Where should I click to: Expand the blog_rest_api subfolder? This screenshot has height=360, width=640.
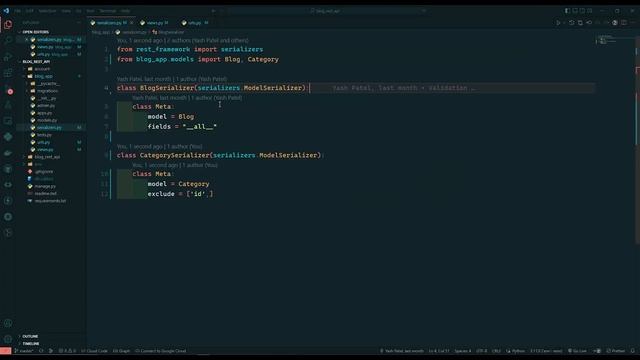coord(47,157)
